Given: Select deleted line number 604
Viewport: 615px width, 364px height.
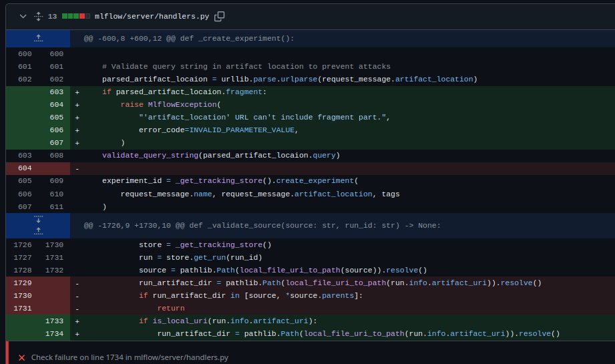Looking at the screenshot, I should click(25, 168).
